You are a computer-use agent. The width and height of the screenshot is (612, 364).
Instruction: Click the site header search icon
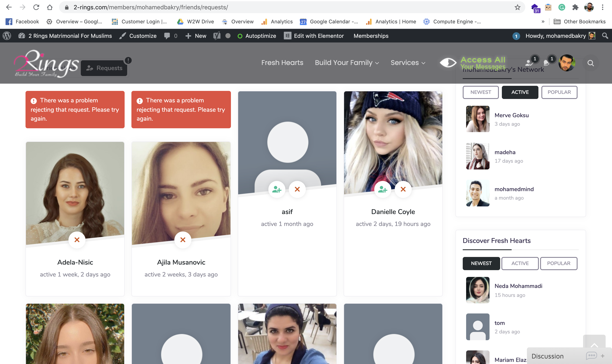coord(591,63)
